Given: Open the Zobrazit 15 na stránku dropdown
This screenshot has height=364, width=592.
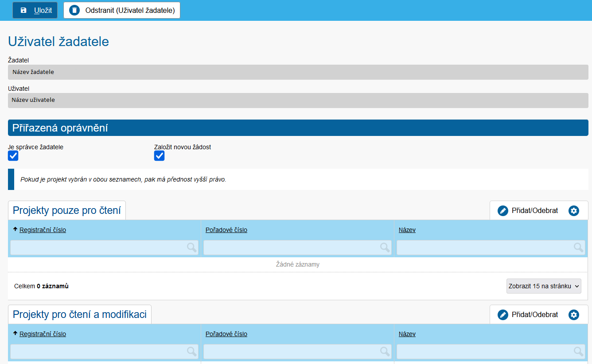Looking at the screenshot, I should (544, 286).
